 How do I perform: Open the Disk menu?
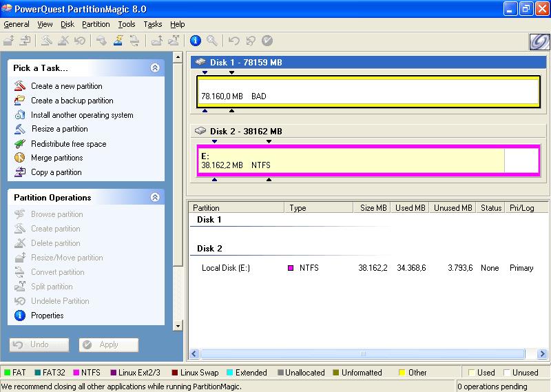[67, 24]
